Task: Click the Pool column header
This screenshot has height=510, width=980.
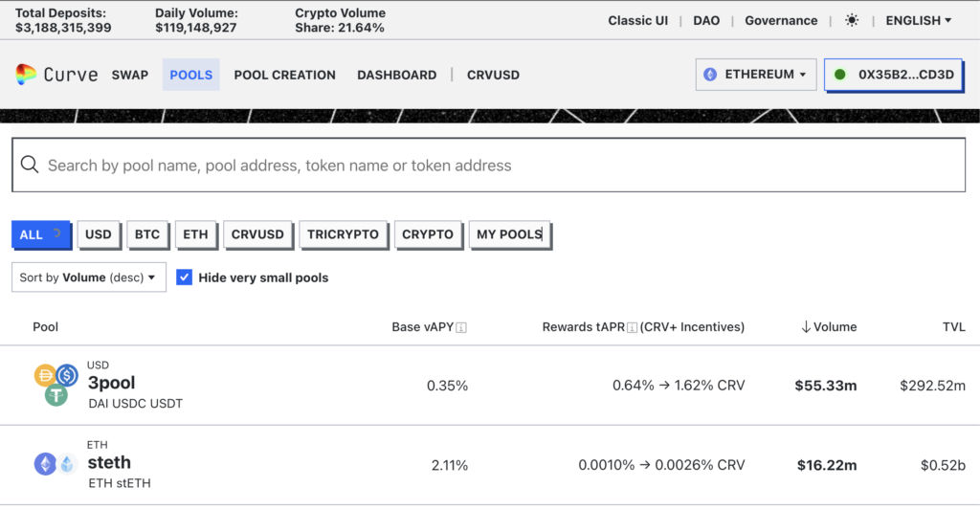Action: (45, 327)
